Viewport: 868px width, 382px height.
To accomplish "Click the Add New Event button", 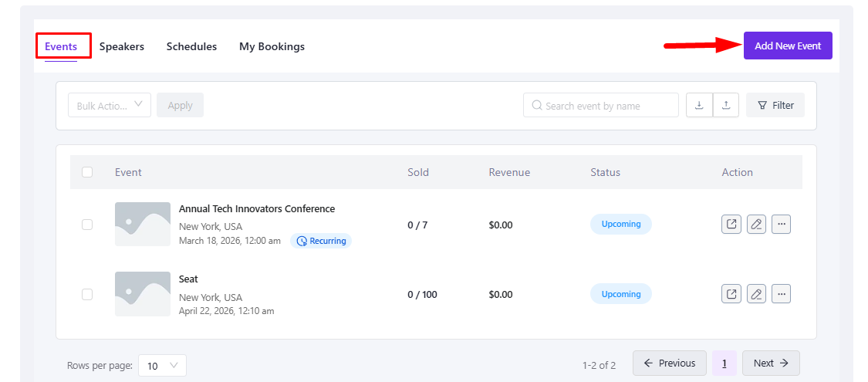I will [788, 46].
